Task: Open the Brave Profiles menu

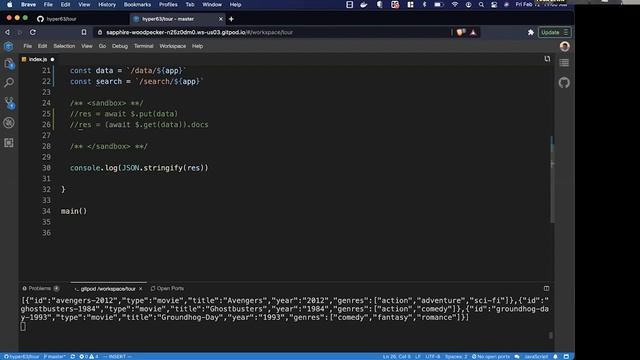Action: pos(168,4)
